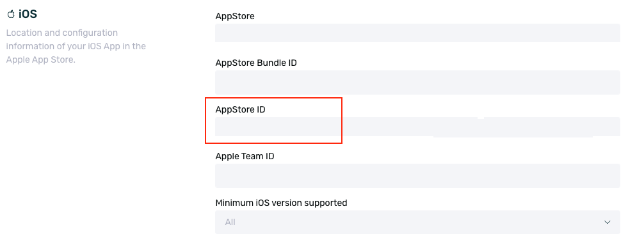Open the Minimum iOS version dropdown
Screen dimensions: 644x243
coord(417,222)
